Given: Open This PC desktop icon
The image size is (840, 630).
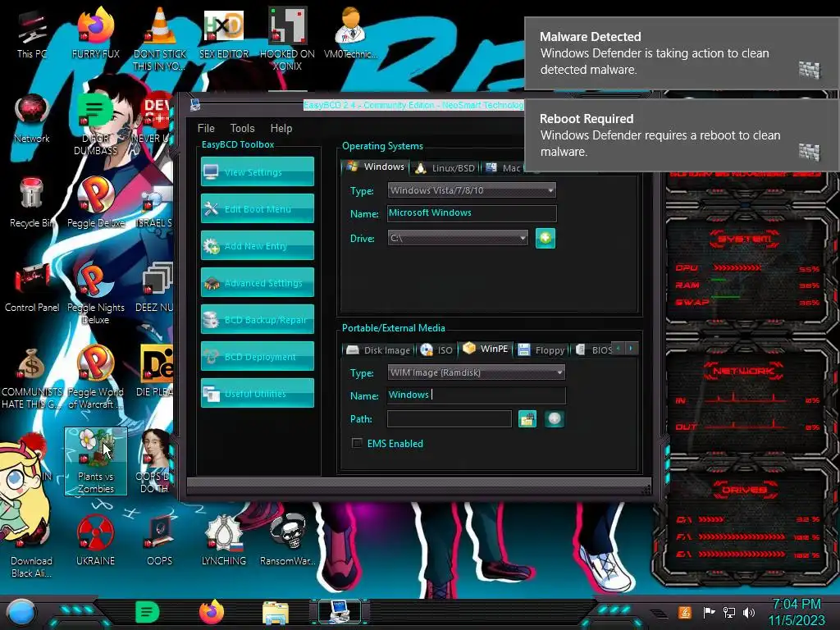Looking at the screenshot, I should (32, 34).
